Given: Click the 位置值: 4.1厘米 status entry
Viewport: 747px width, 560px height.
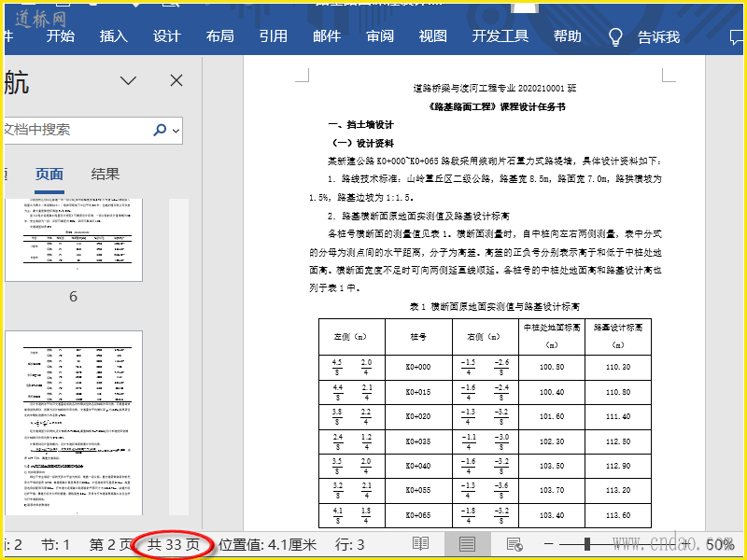Looking at the screenshot, I should 268,544.
